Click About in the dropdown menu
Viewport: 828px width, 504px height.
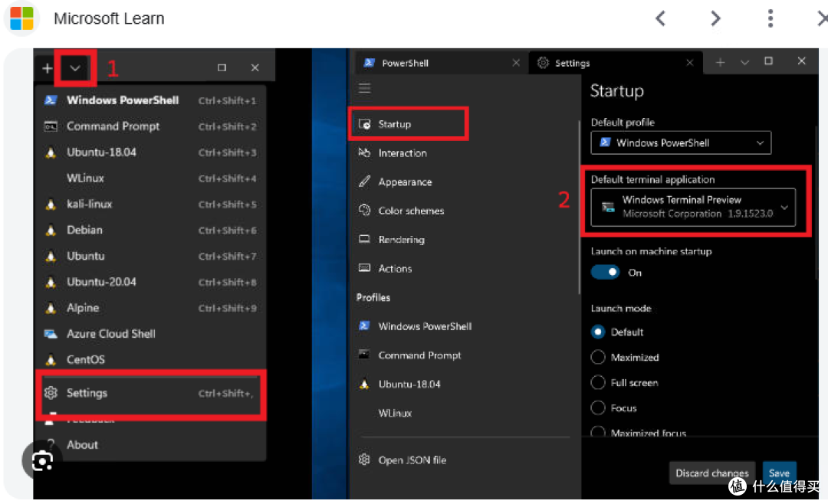(x=150, y=445)
